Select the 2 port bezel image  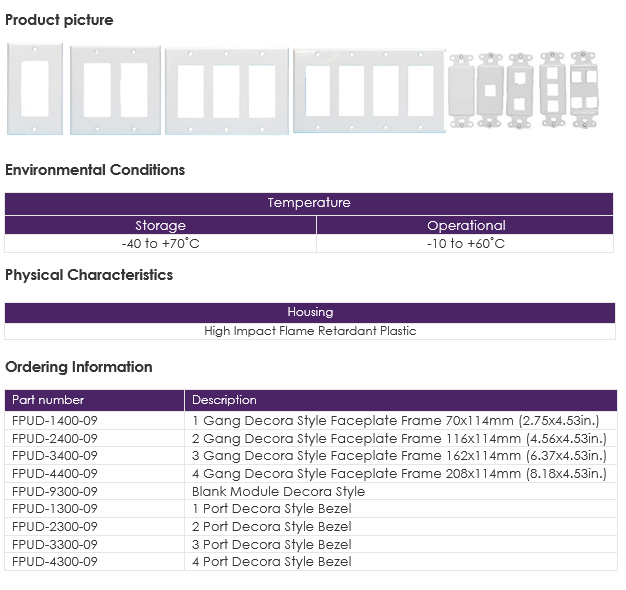tap(519, 91)
